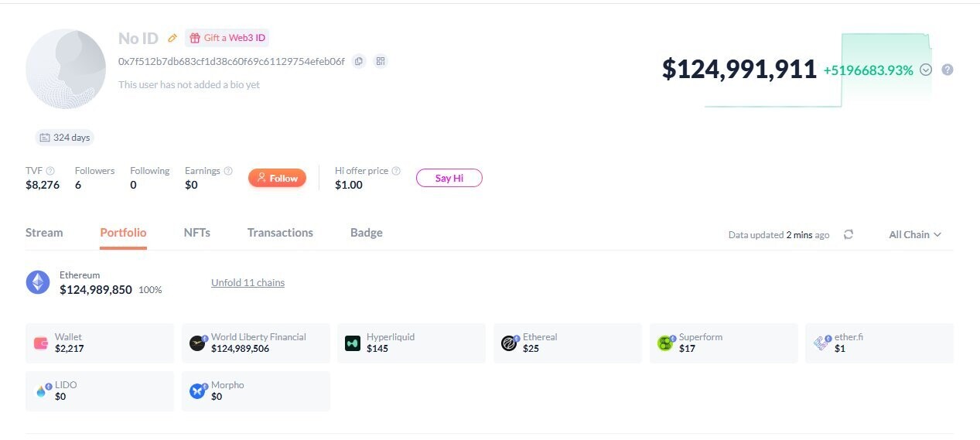This screenshot has height=440, width=980.
Task: Switch to the NFTs tab
Action: 196,233
